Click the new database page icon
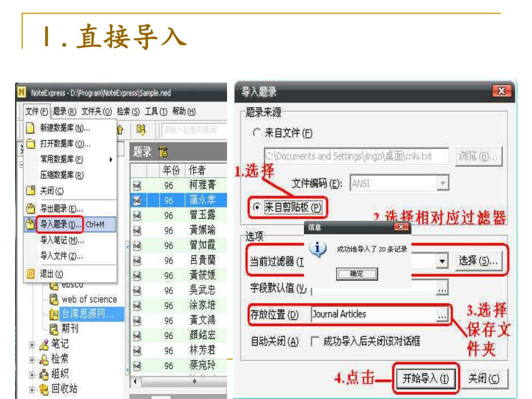The height and width of the screenshot is (399, 532). [x=30, y=128]
